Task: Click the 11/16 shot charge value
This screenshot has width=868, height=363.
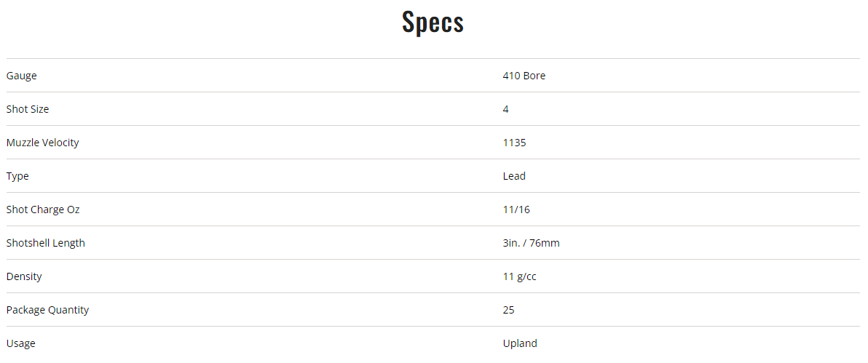Action: pos(516,210)
